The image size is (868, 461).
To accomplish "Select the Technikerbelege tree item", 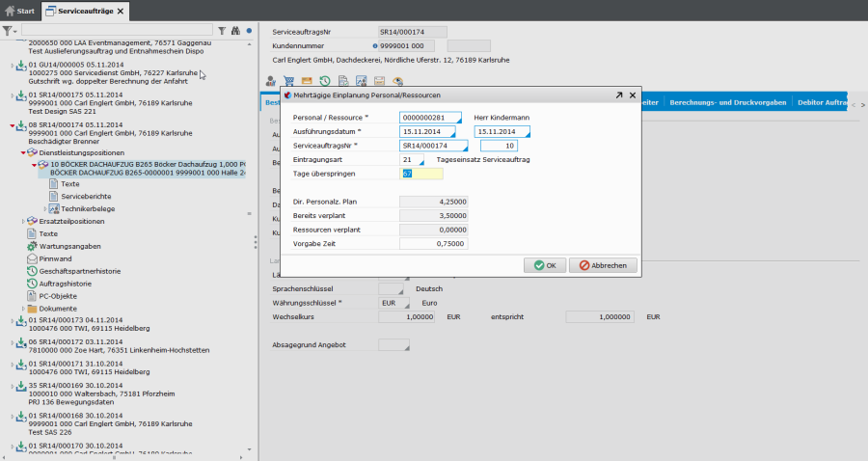I will click(x=88, y=208).
